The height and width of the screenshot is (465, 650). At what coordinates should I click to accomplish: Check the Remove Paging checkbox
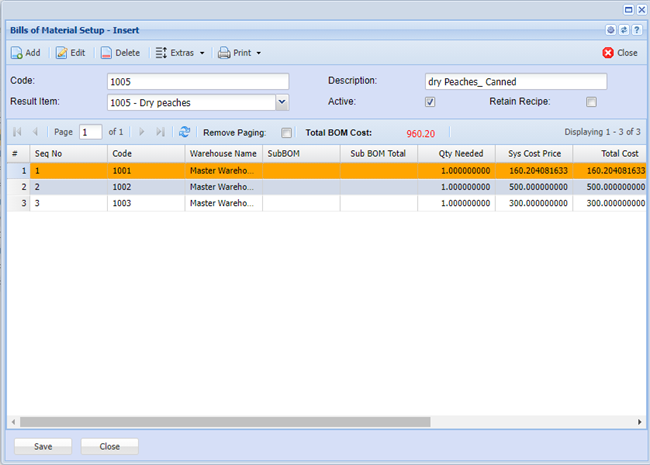pos(286,132)
